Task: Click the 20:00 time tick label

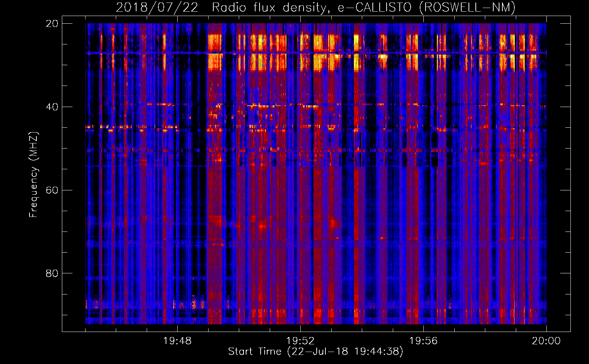Action: tap(546, 341)
